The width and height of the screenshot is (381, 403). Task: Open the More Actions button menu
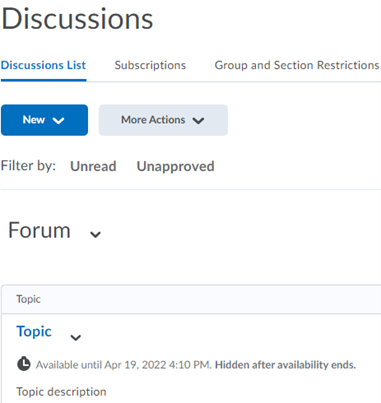(x=163, y=120)
